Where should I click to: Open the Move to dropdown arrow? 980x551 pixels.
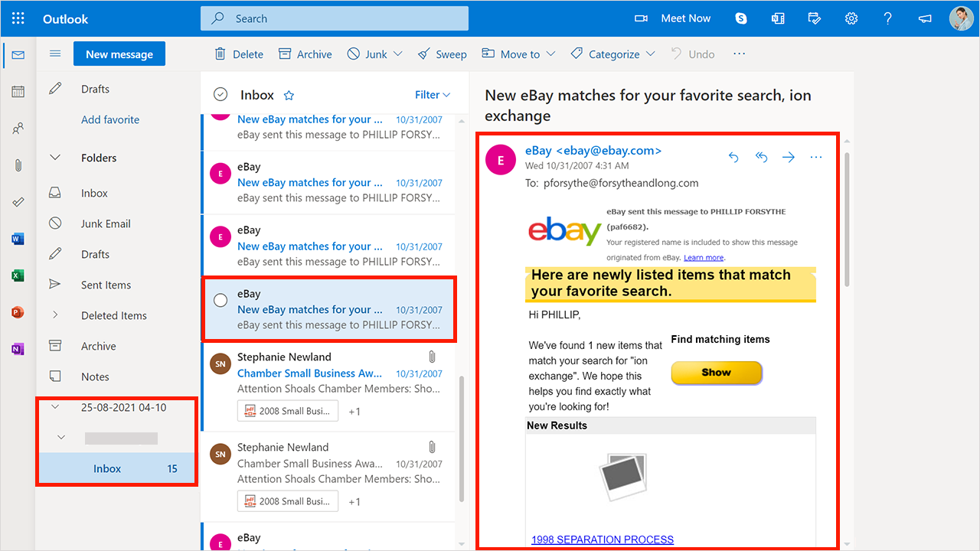(x=551, y=54)
